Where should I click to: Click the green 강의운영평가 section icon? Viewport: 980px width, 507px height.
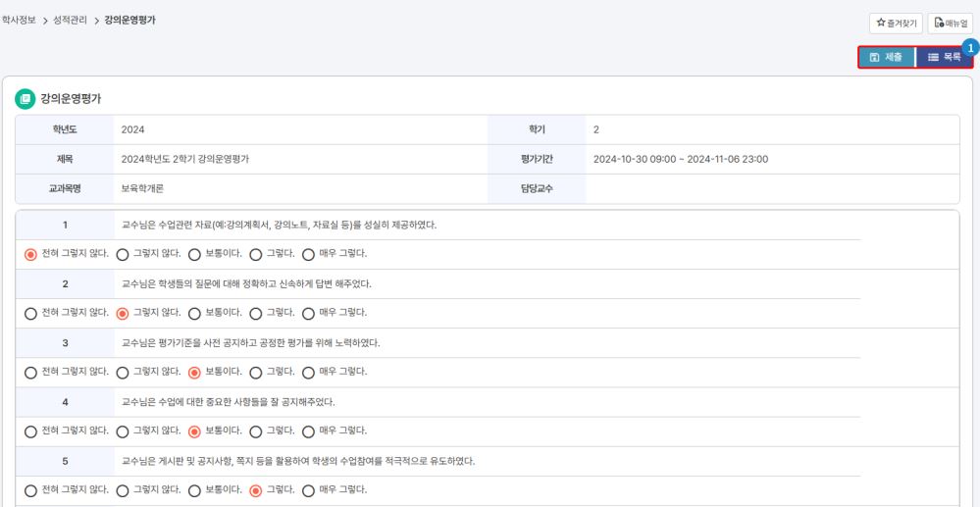tap(25, 99)
